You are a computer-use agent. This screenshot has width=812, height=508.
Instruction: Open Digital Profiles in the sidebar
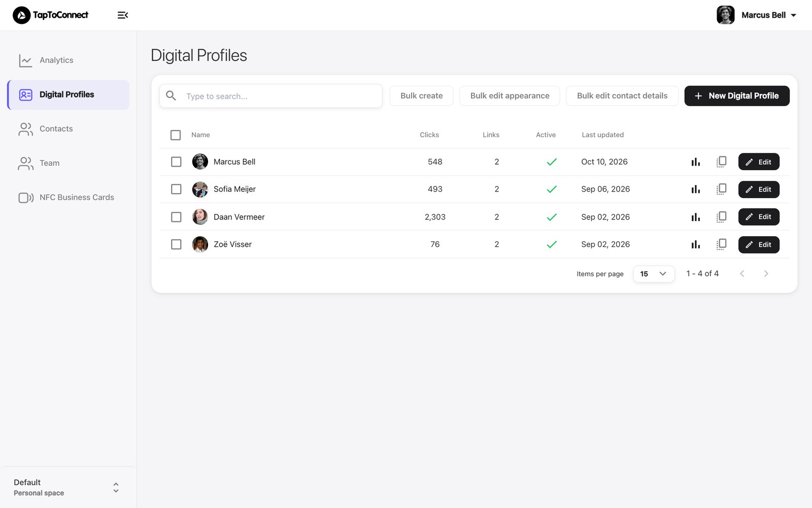coord(68,94)
